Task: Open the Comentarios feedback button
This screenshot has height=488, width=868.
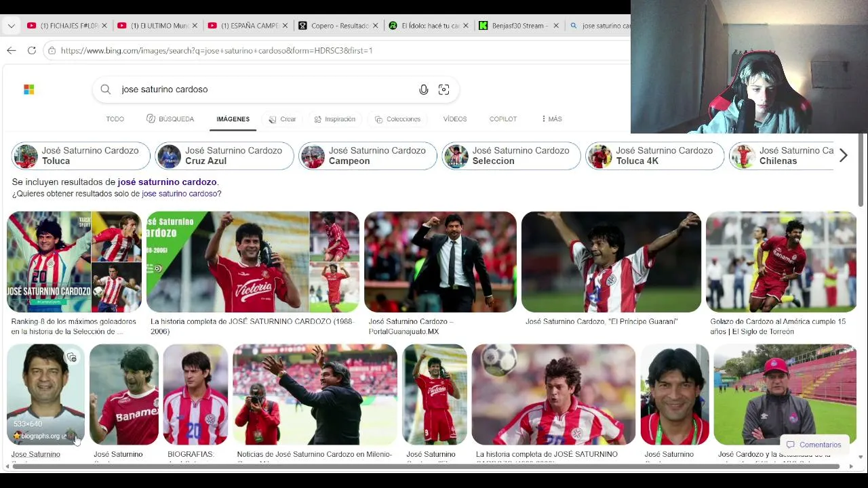Action: (814, 445)
